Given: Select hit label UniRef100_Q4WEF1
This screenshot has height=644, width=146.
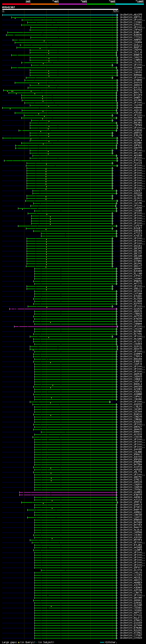Looking at the screenshot, I should pyautogui.click(x=131, y=98).
